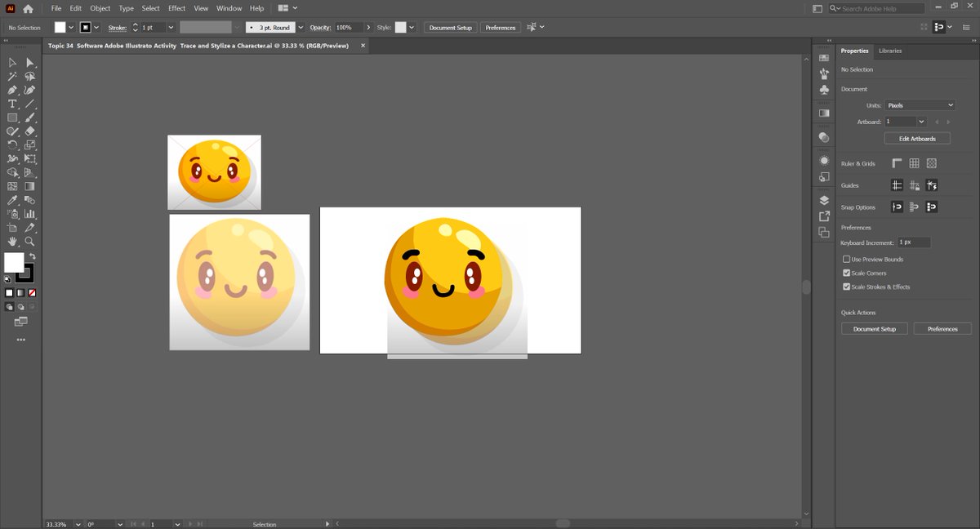Click the Stroke label link

click(x=117, y=28)
